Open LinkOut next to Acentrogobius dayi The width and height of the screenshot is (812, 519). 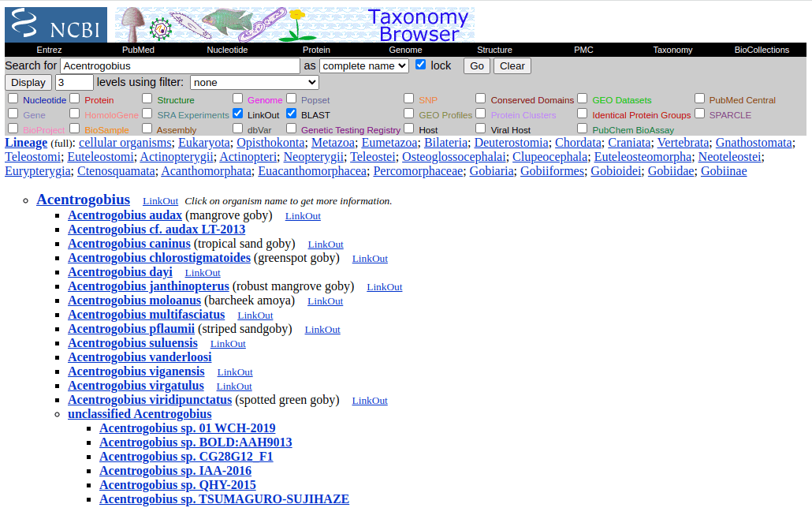point(203,273)
